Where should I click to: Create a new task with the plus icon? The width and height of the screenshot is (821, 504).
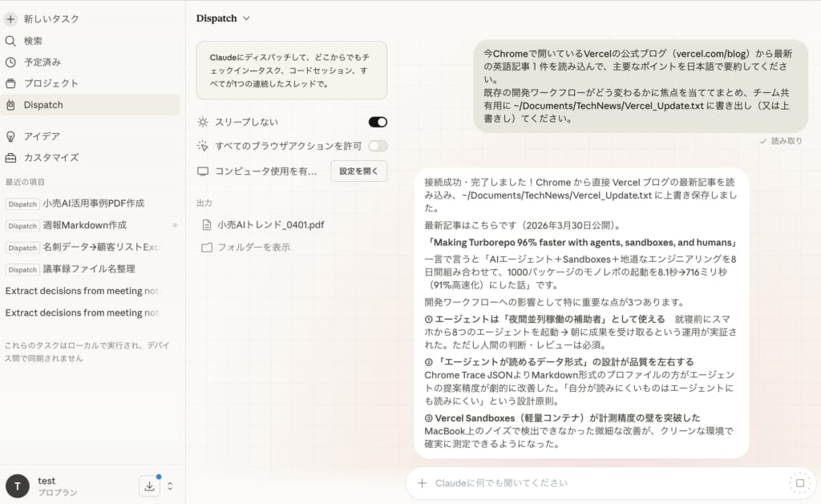pos(10,19)
